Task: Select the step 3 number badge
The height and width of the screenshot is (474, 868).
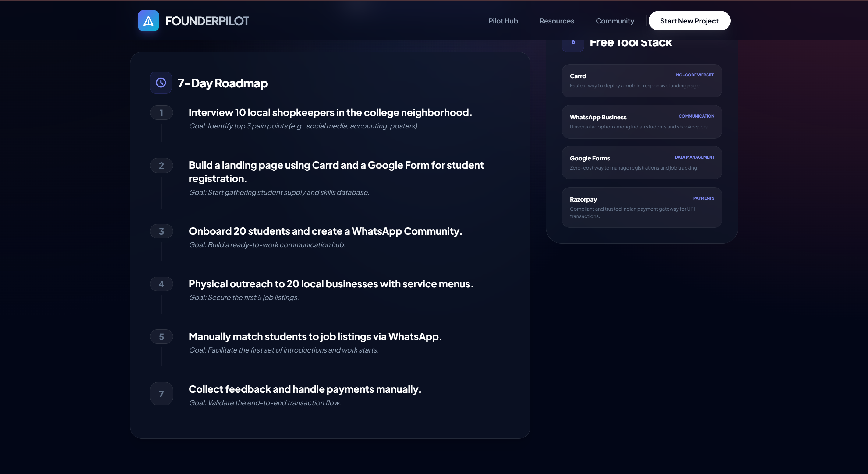Action: pyautogui.click(x=161, y=231)
